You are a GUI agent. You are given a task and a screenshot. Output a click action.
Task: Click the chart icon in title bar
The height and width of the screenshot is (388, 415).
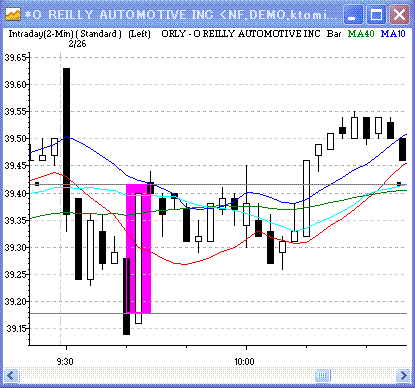pyautogui.click(x=13, y=15)
